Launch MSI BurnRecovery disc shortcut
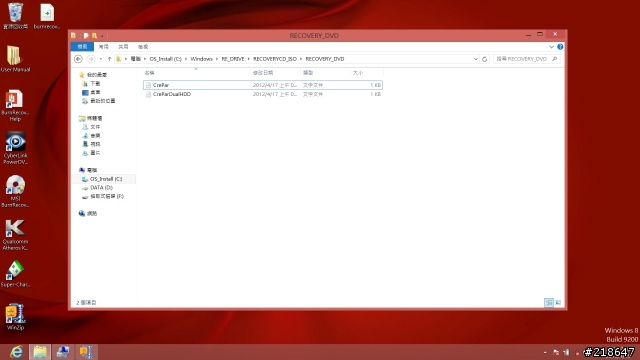Screen dimensions: 640x360 pos(15,191)
